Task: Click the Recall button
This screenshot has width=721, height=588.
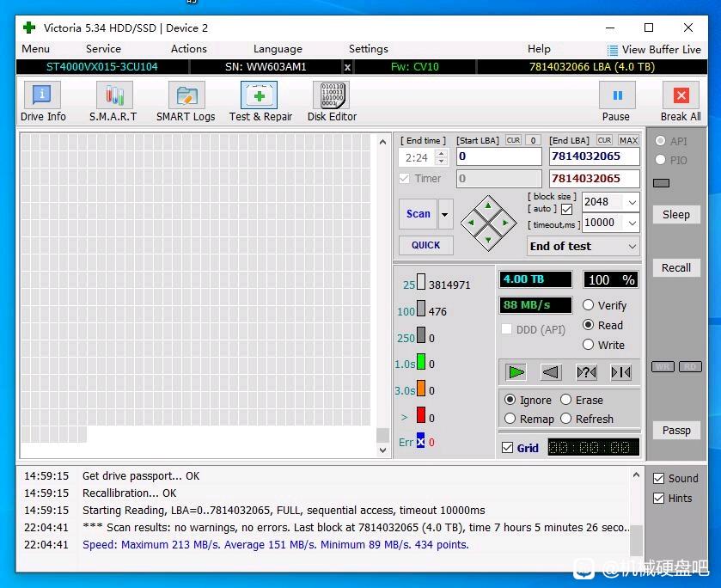Action: 676,267
